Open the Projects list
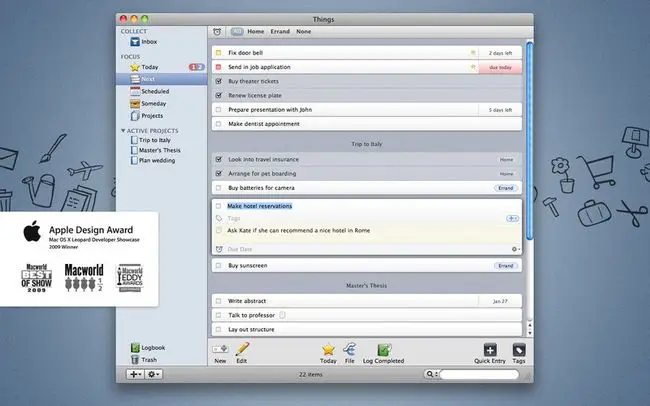The image size is (650, 406). click(147, 116)
